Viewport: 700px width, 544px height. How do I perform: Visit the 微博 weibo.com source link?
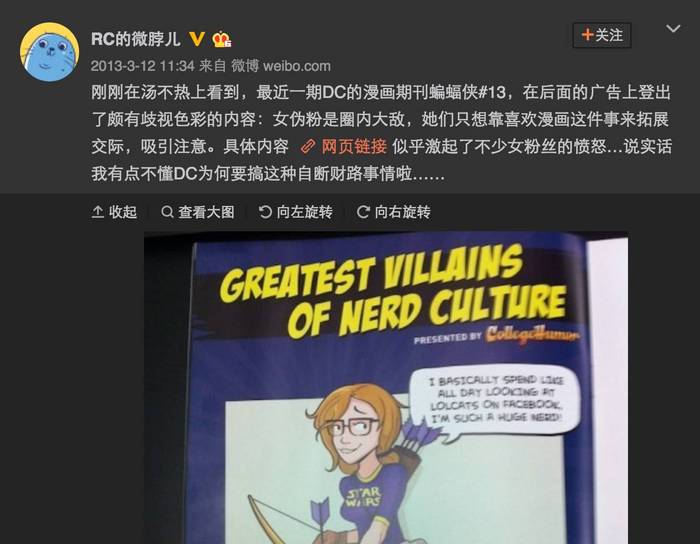[x=281, y=66]
